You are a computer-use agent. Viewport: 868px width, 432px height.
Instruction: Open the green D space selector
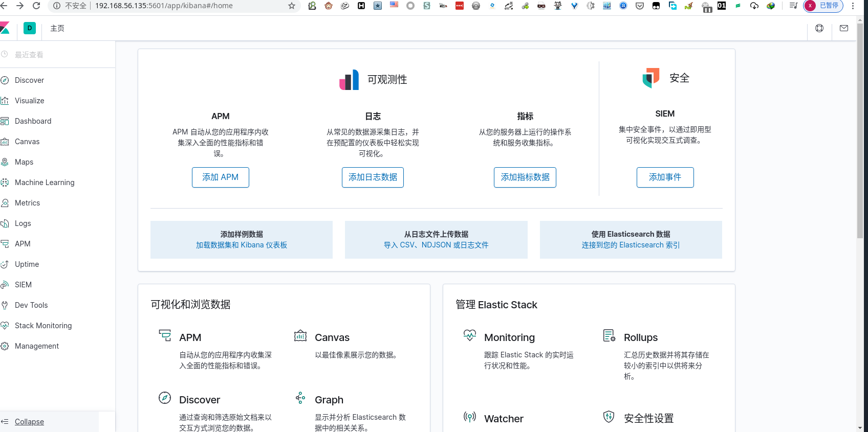click(x=30, y=28)
